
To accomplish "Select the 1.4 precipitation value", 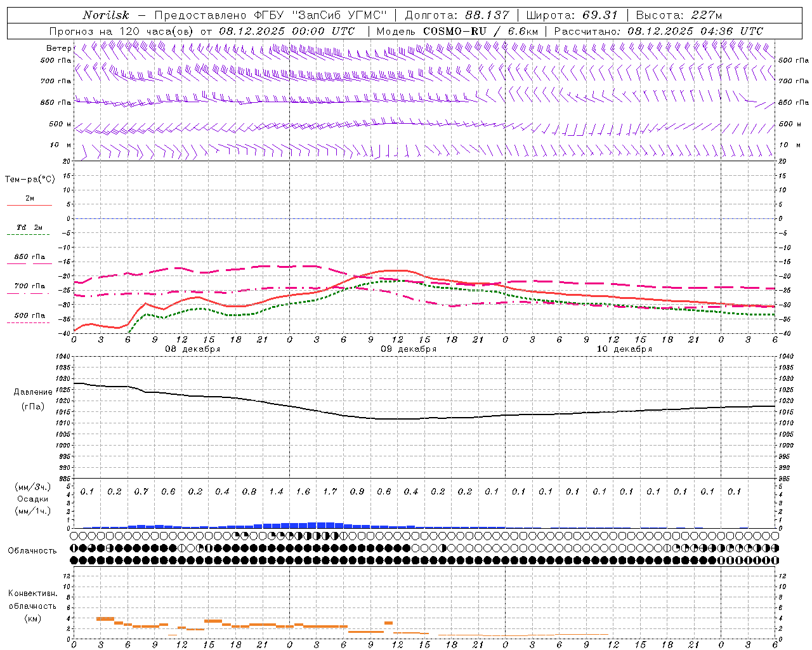I will pos(276,492).
